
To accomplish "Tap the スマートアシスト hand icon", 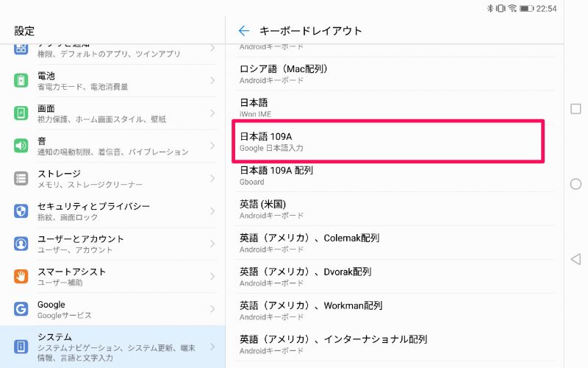I will [x=21, y=277].
